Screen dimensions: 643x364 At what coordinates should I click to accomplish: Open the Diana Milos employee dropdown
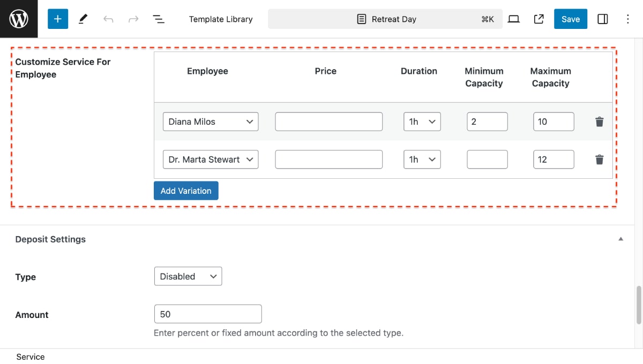point(211,122)
